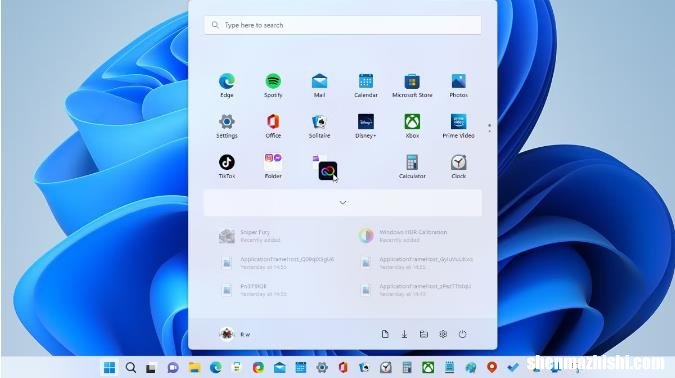
Task: Launch Spotify from the pinned apps
Action: tap(273, 85)
